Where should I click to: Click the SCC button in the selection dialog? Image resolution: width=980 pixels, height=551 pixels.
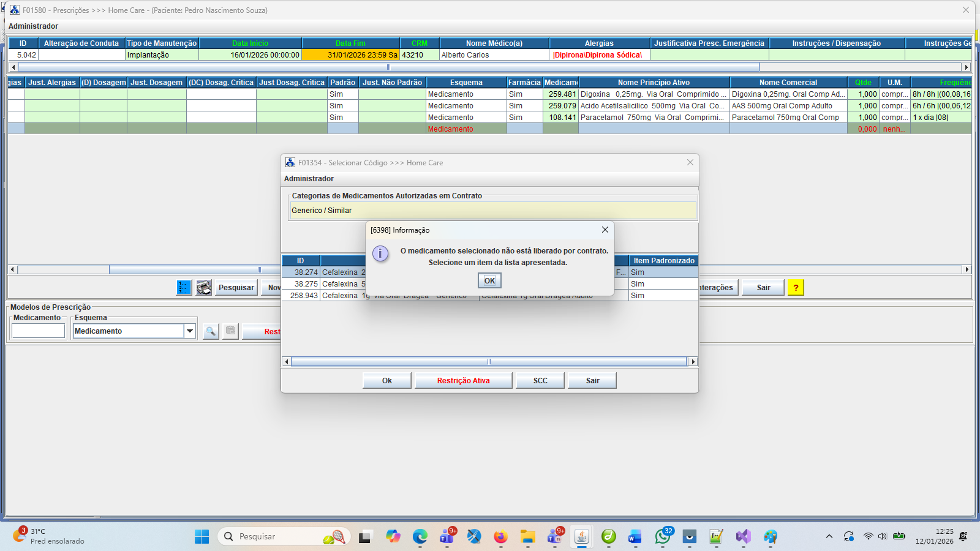tap(540, 381)
